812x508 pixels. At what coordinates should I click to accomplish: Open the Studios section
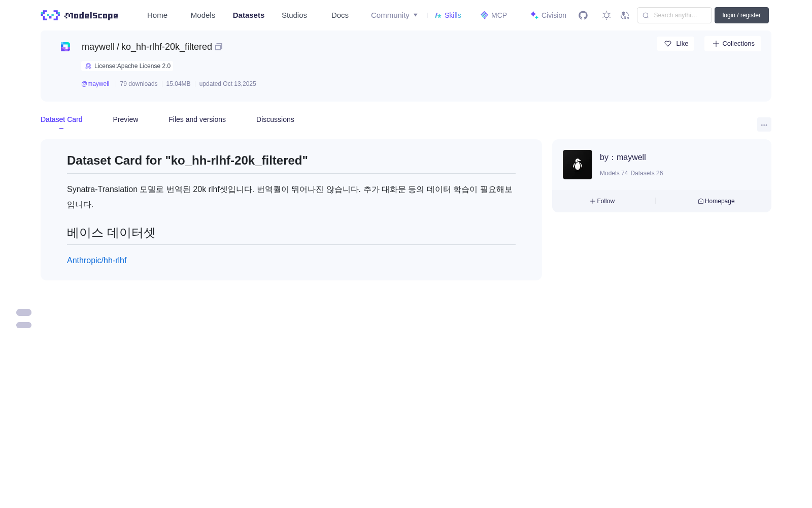[x=294, y=15]
